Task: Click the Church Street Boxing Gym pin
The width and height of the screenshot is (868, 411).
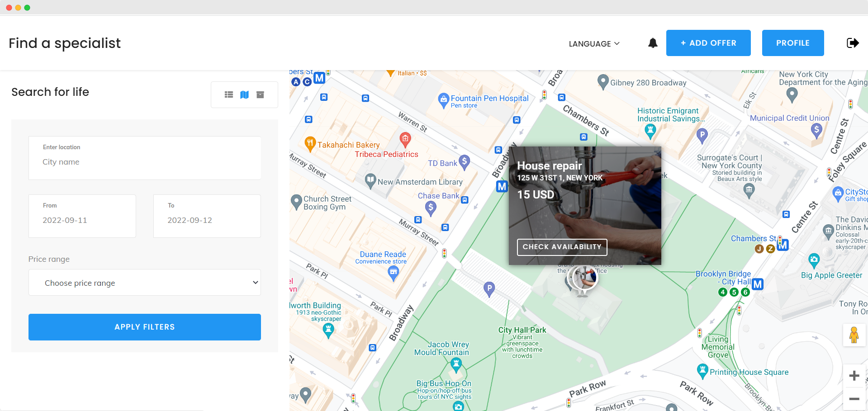Action: click(296, 202)
